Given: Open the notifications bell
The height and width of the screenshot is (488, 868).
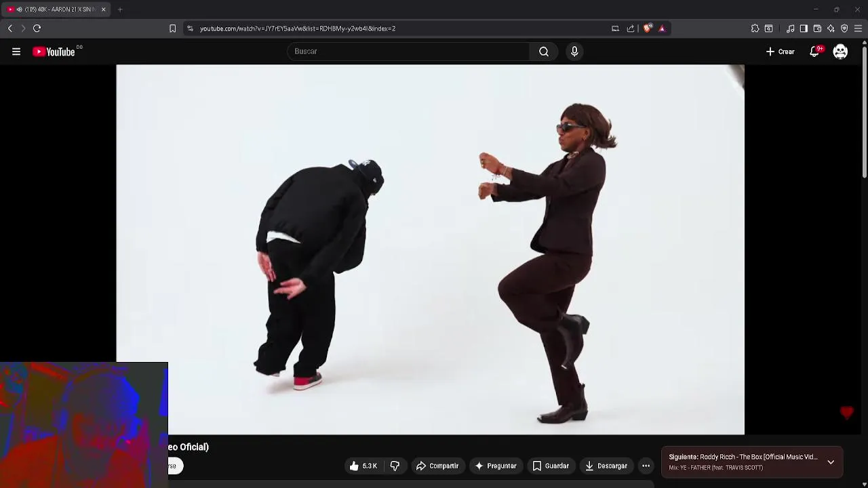Looking at the screenshot, I should (815, 52).
